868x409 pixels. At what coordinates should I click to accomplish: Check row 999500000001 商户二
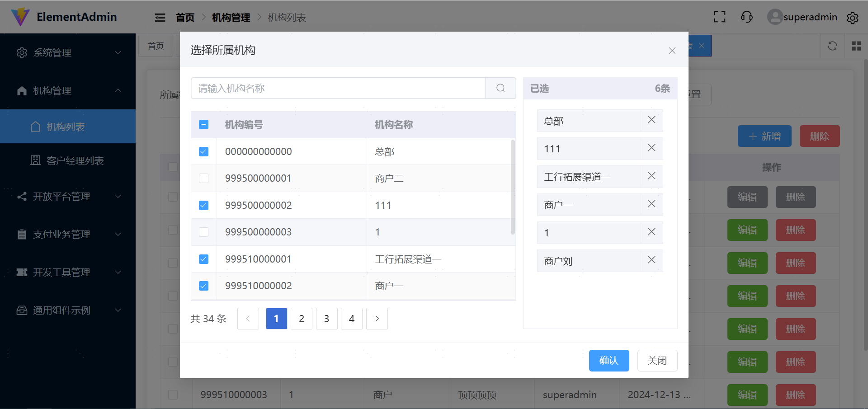pos(204,178)
